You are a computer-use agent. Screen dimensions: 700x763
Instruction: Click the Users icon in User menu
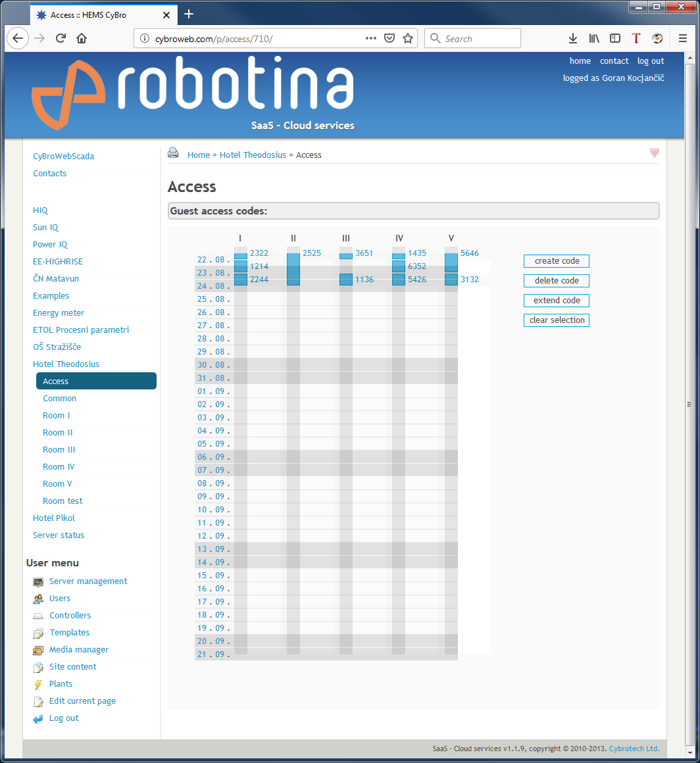[x=38, y=599]
